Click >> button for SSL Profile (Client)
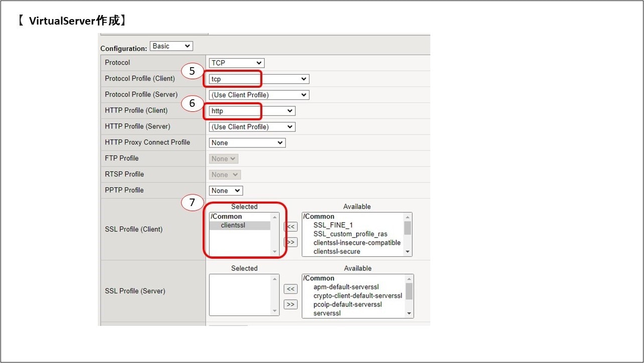 290,242
